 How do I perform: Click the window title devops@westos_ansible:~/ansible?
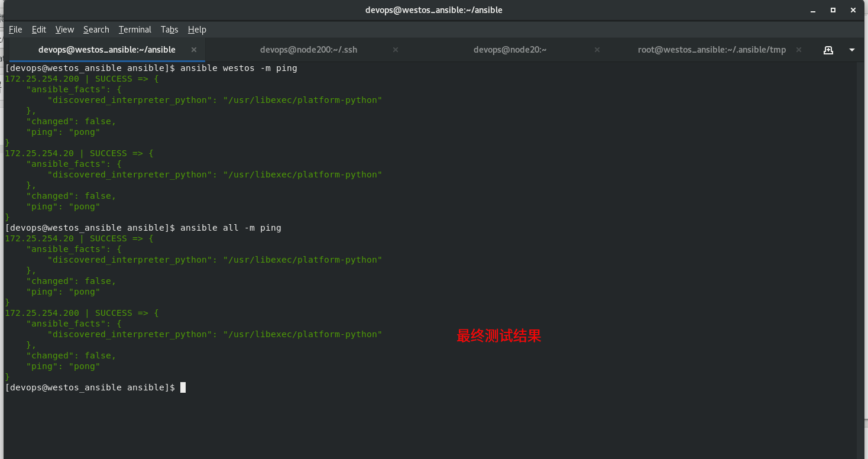pos(434,10)
